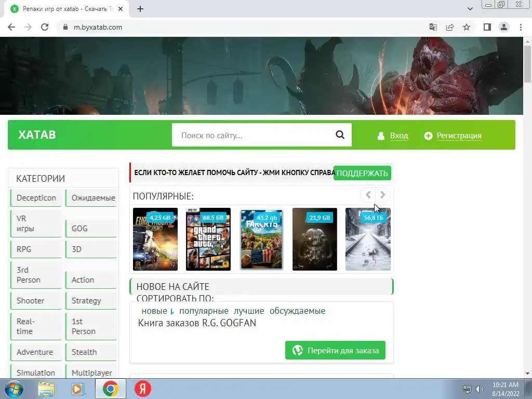Click the address bar URL m.byxatab.com

point(98,27)
